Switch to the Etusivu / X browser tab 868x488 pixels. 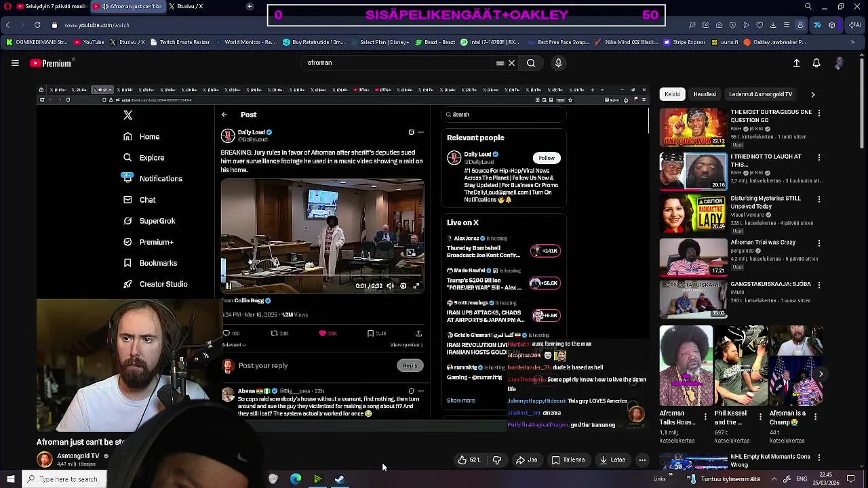coord(185,6)
